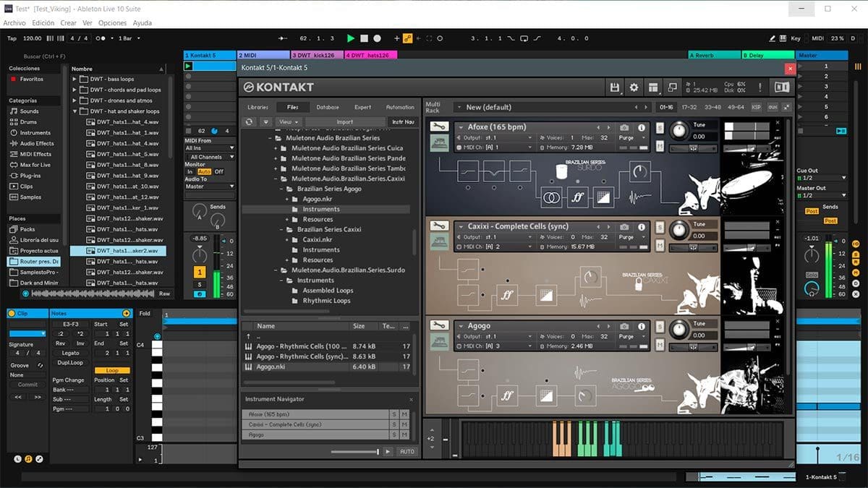The image size is (868, 488).
Task: Open Multi Rack New (default) dropdown
Action: point(552,107)
